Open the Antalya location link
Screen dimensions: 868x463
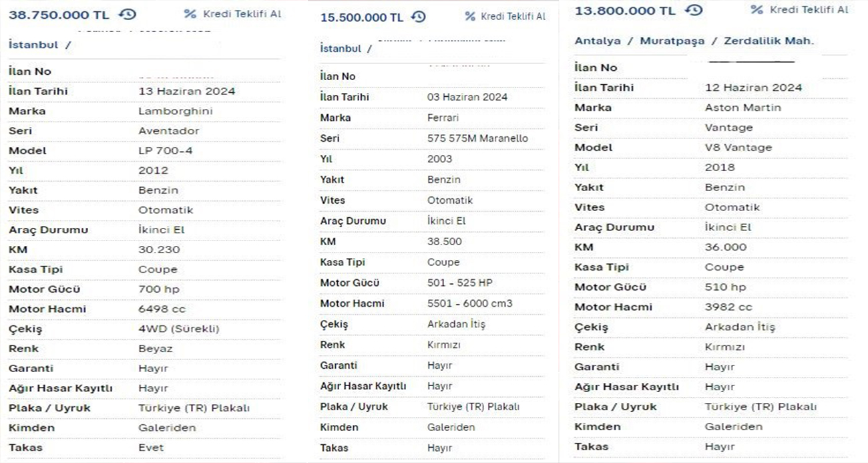[598, 41]
